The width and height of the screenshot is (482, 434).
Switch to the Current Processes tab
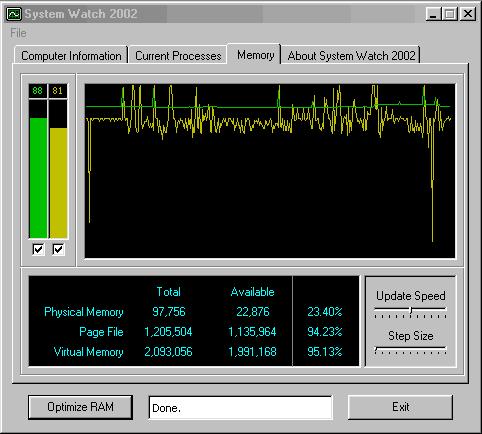[x=178, y=55]
